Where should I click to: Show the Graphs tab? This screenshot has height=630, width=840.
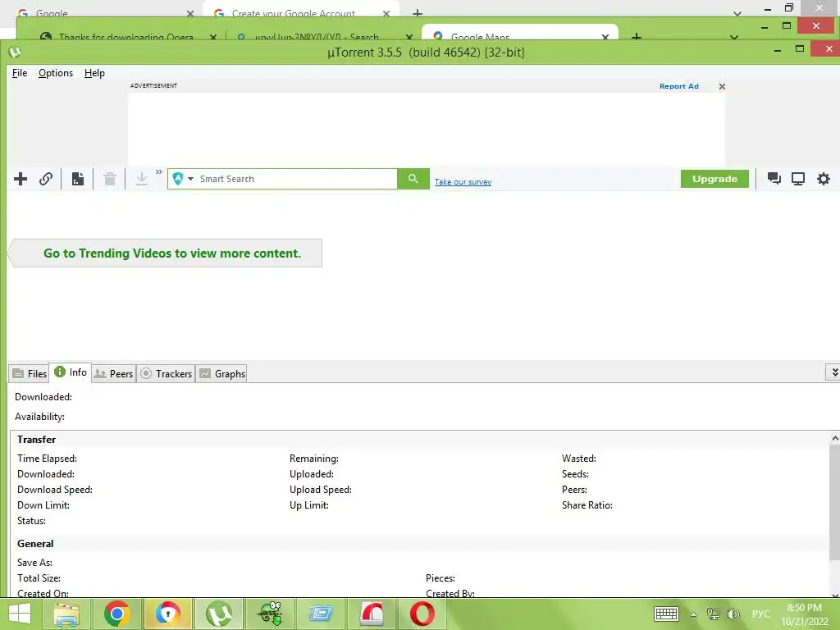(221, 373)
